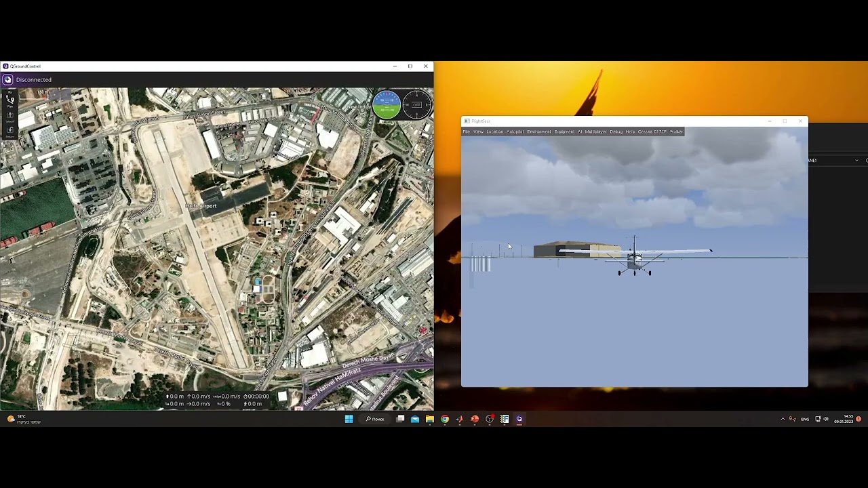Click the Takeoff tool in QGroundControl
This screenshot has width=868, height=488.
[10, 116]
